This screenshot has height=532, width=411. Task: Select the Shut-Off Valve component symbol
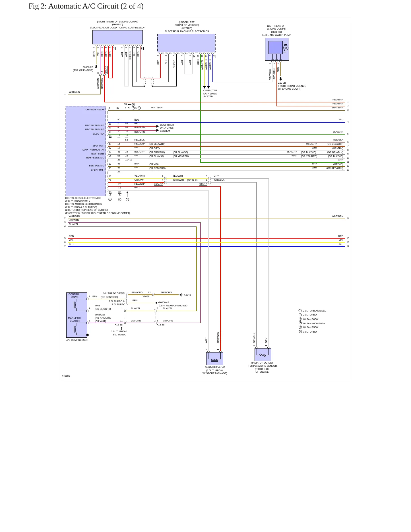click(x=215, y=358)
